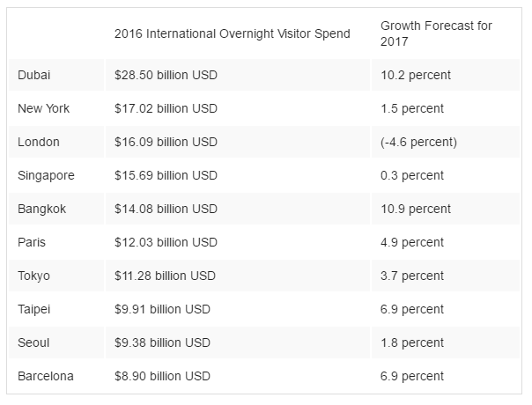The image size is (532, 405).
Task: Click the 2016 International Overnight Visitor Spend header
Action: point(232,34)
